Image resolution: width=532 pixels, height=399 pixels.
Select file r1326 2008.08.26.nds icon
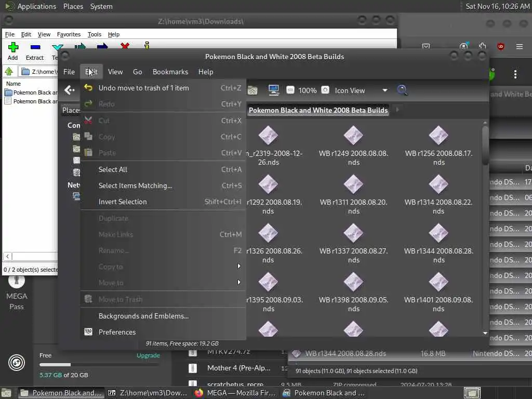pos(268,233)
